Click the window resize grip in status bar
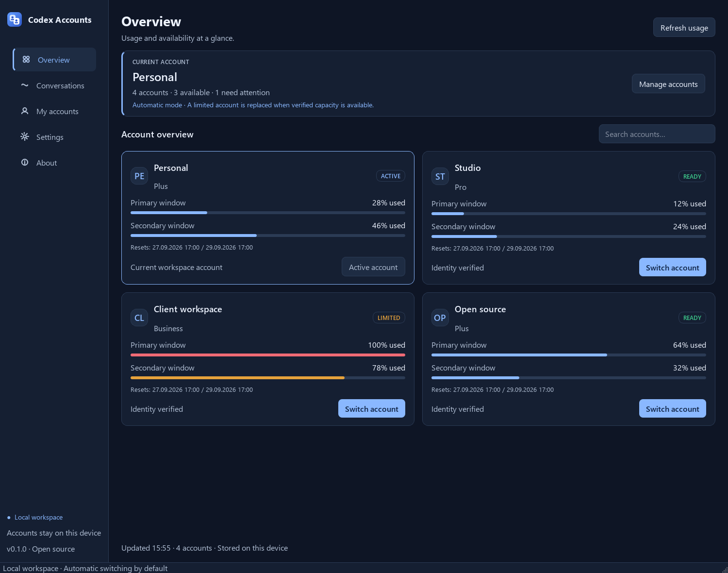 (725, 570)
